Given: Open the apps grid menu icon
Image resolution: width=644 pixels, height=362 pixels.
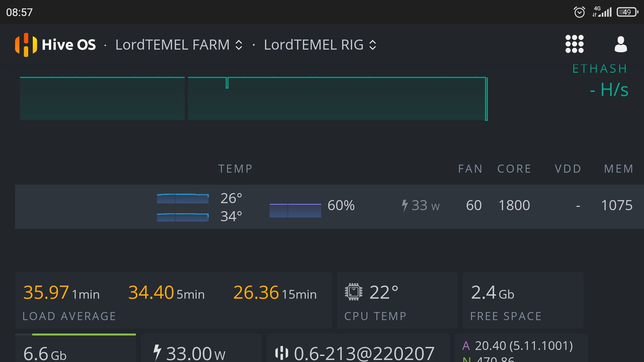Looking at the screenshot, I should (x=574, y=44).
